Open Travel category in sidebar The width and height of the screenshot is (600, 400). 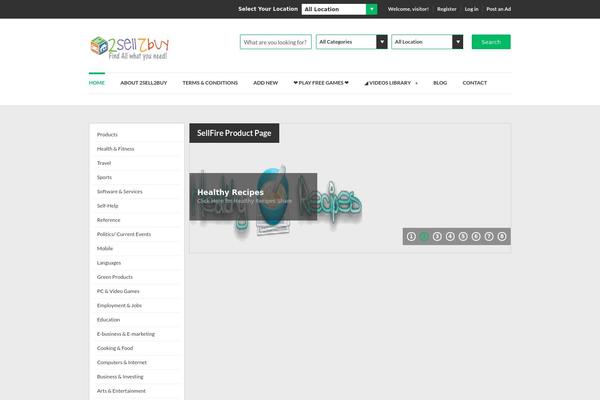click(104, 163)
